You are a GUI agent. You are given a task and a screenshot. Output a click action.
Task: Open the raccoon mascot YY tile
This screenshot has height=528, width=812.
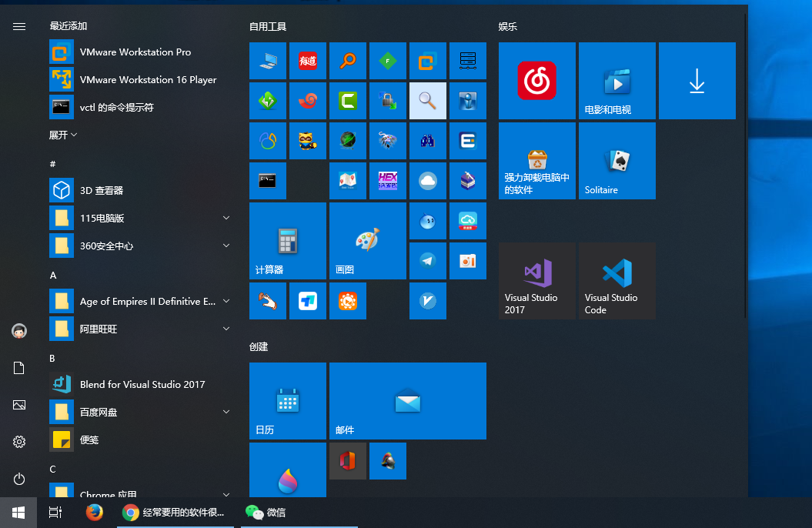coord(308,140)
